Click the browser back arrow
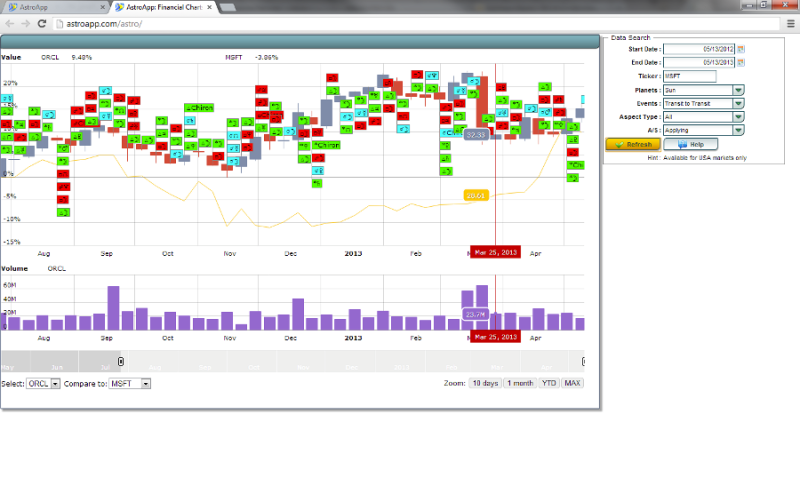 (10, 22)
